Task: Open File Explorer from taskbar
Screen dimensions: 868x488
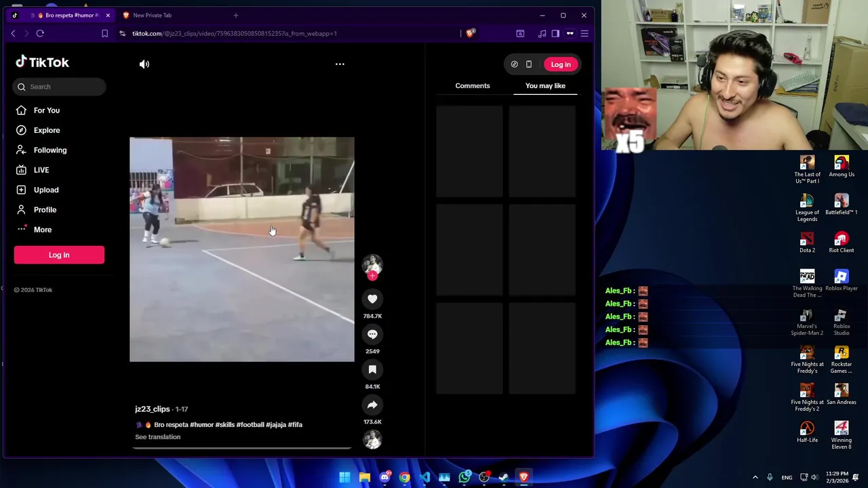Action: 364,477
